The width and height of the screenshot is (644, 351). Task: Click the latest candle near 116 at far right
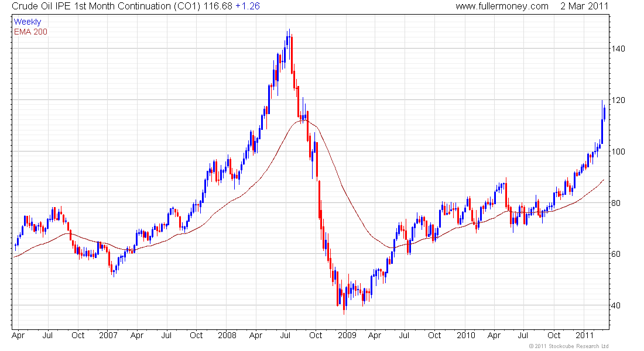[605, 113]
